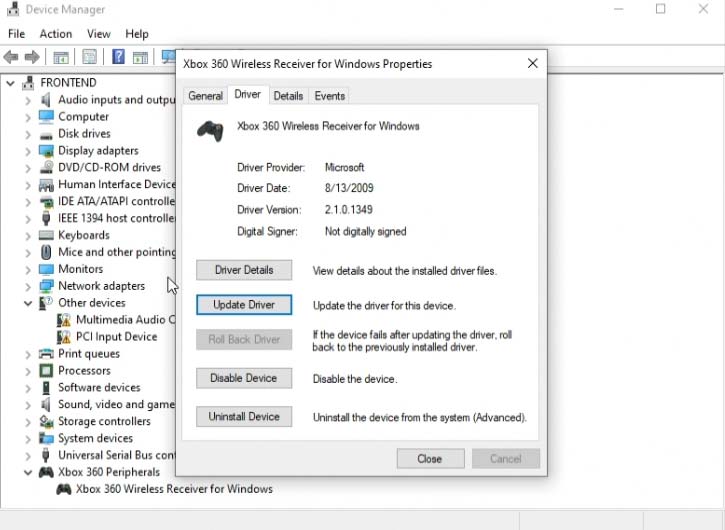Select Sound, video and game controllers entry
This screenshot has height=530, width=725.
pos(117,405)
